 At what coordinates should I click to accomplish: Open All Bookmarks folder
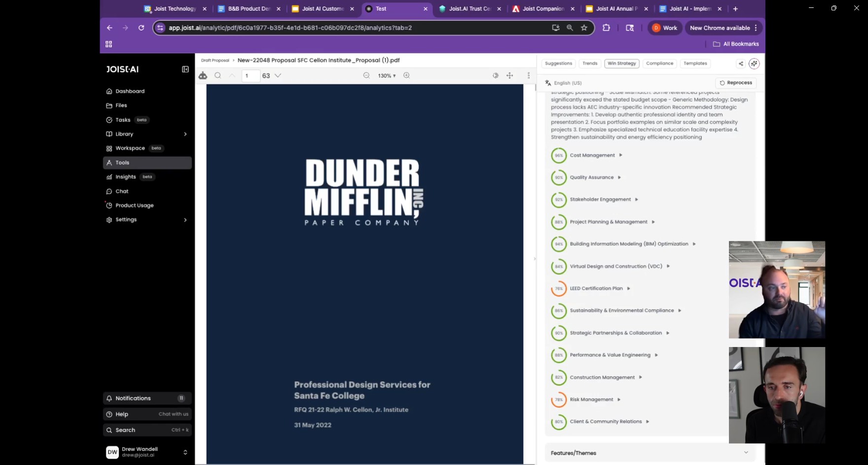pos(736,44)
